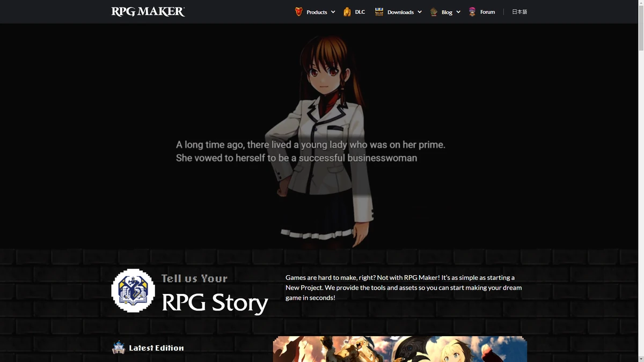
Task: Click the book icon next to Blog
Action: click(433, 11)
